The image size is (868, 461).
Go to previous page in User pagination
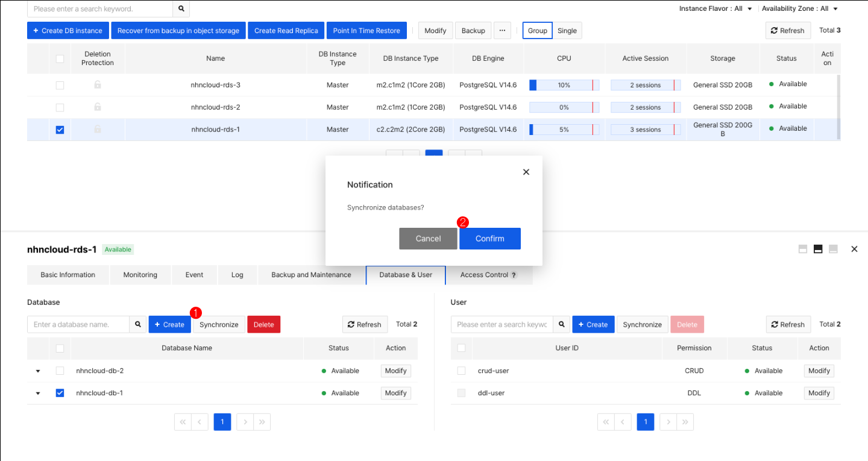tap(623, 422)
